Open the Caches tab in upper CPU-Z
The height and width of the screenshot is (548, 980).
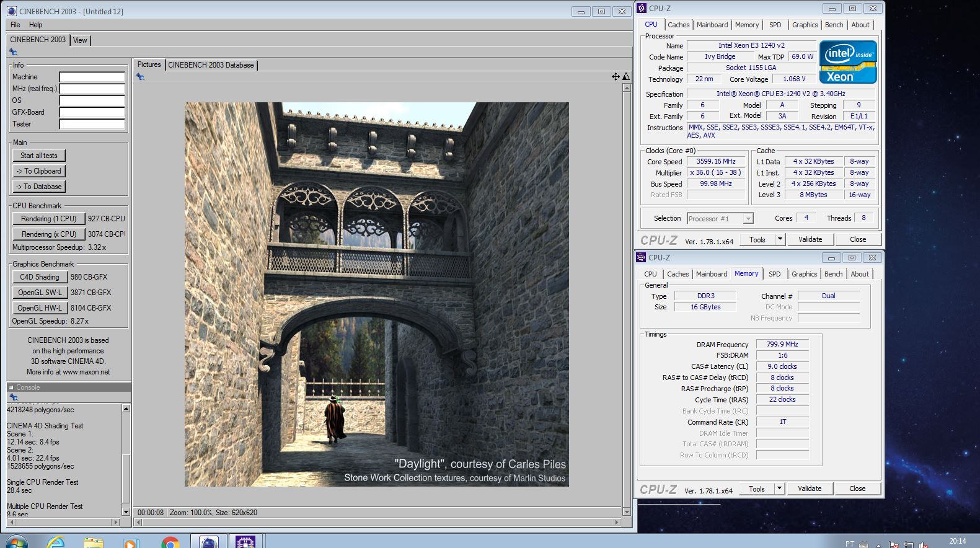point(678,25)
